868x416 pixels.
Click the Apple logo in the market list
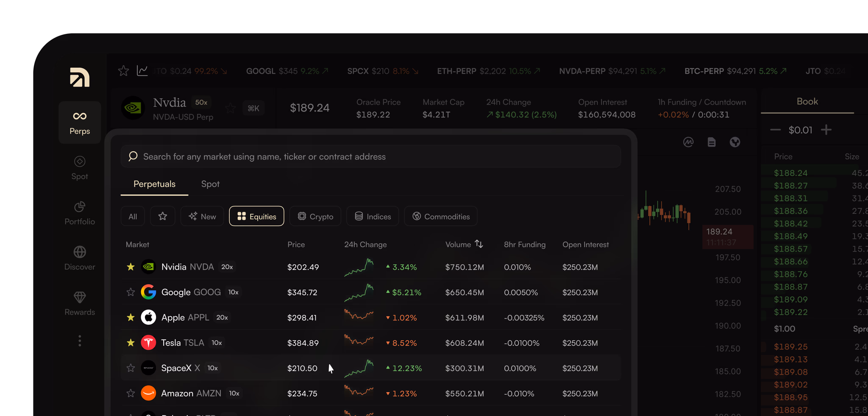tap(148, 317)
